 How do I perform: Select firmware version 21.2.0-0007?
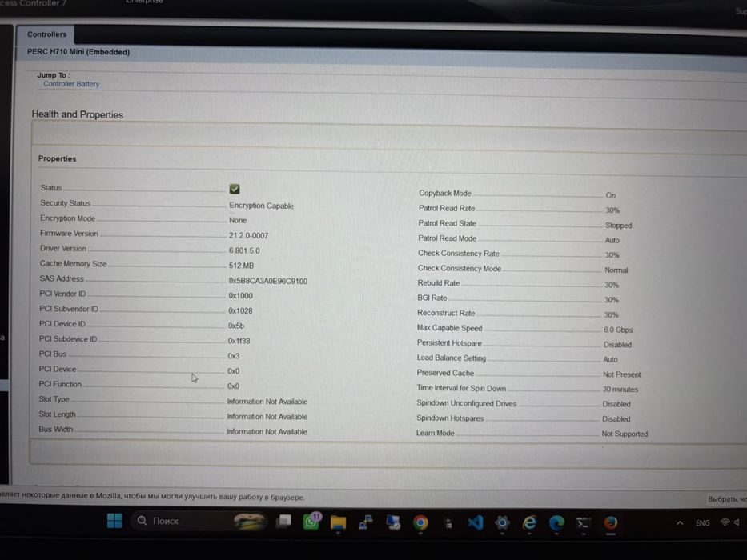(x=248, y=235)
